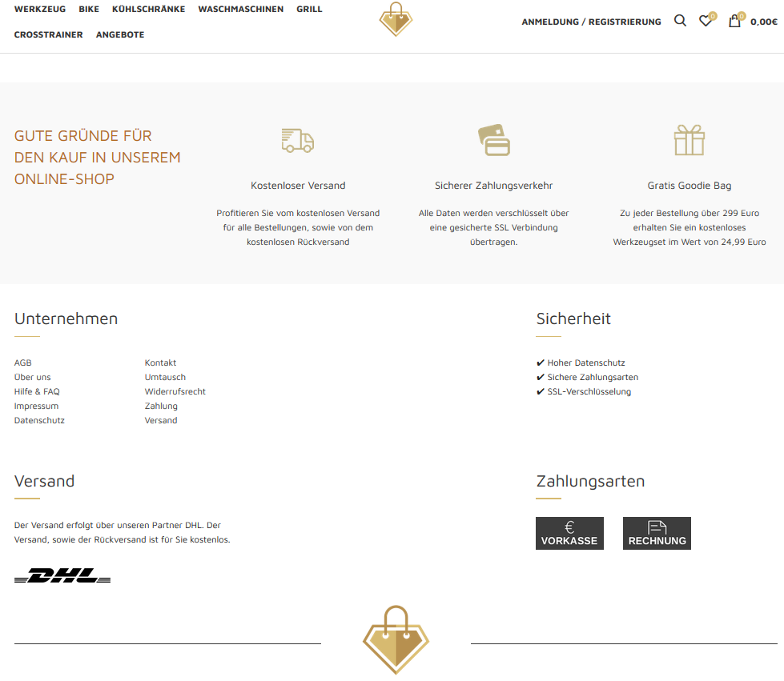Open the Widerrufsrecht link
The height and width of the screenshot is (681, 784).
click(175, 391)
